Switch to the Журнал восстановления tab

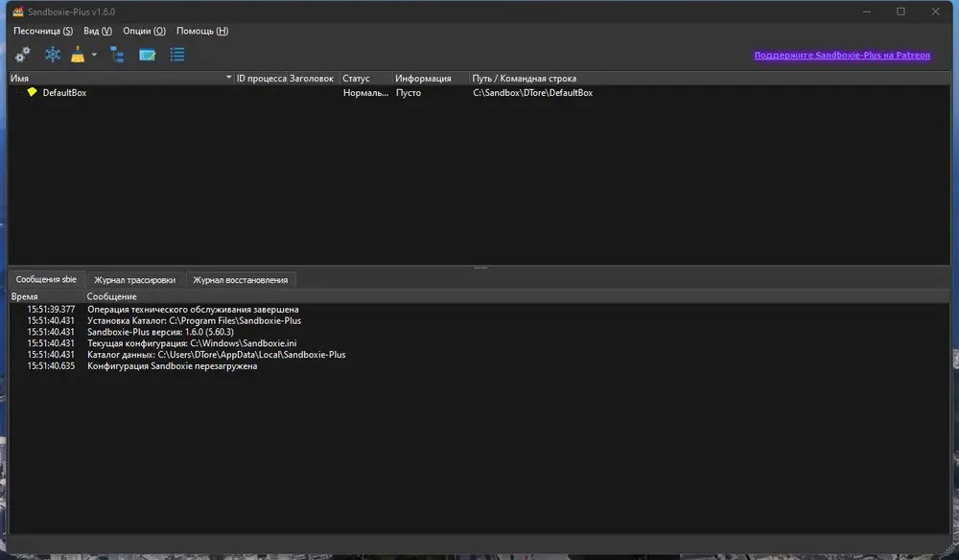(x=241, y=280)
